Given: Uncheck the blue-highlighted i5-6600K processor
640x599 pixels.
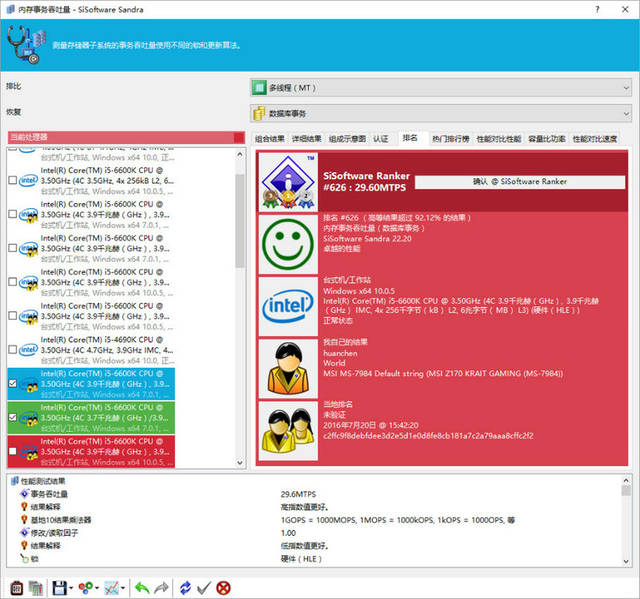Looking at the screenshot, I should [x=12, y=383].
